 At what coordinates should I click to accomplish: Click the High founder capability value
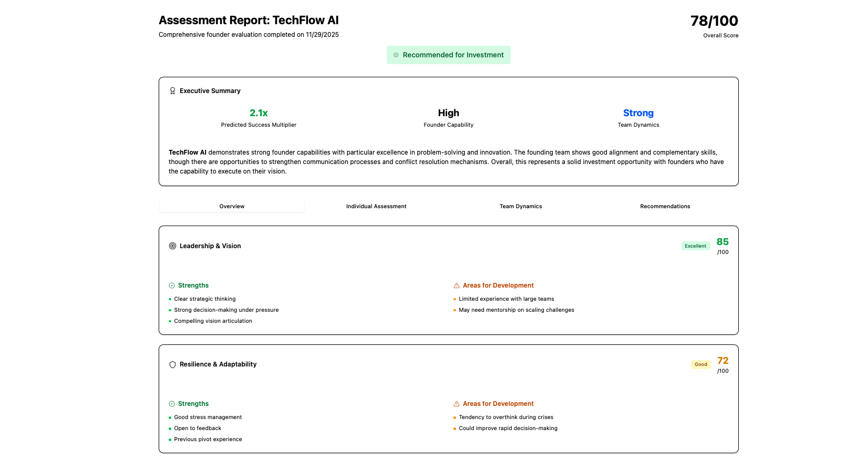(x=449, y=113)
